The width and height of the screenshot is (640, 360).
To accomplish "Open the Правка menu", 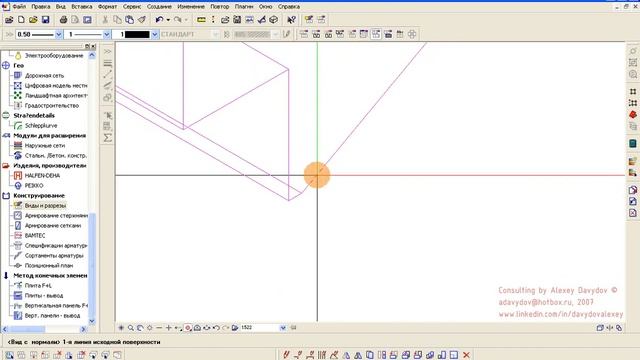I will pos(41,7).
